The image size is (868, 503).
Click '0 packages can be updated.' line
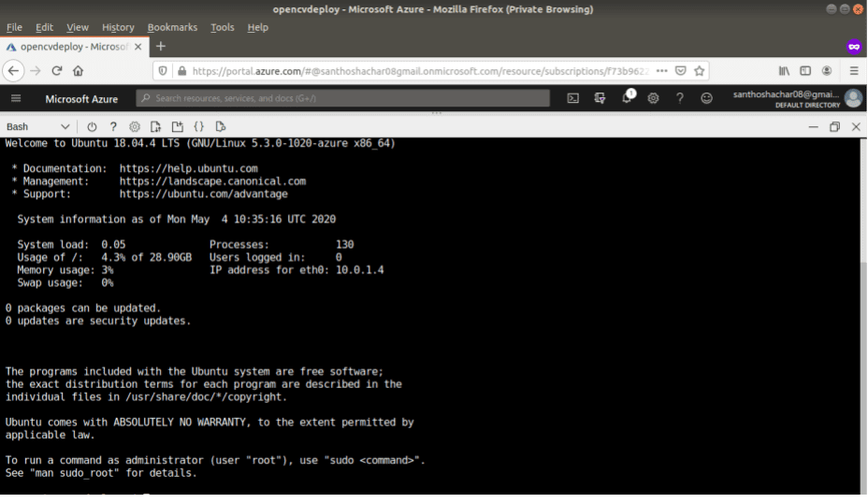(83, 309)
